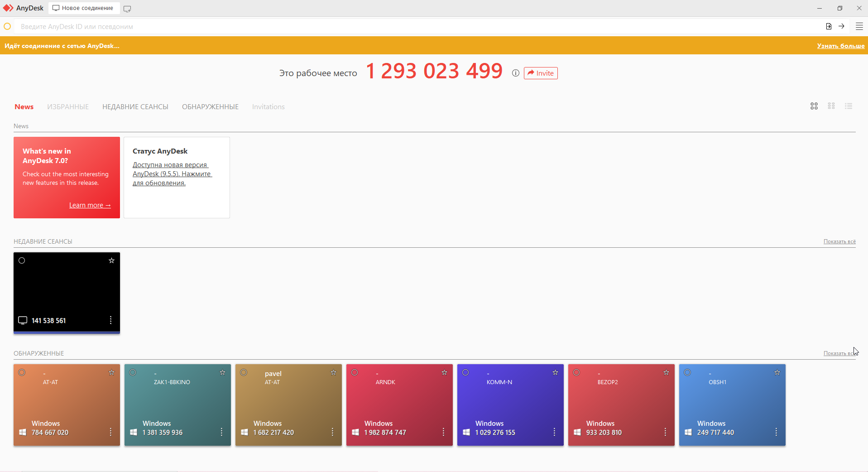Click the status circle on ARNDK tile
The width and height of the screenshot is (868, 472).
(355, 372)
